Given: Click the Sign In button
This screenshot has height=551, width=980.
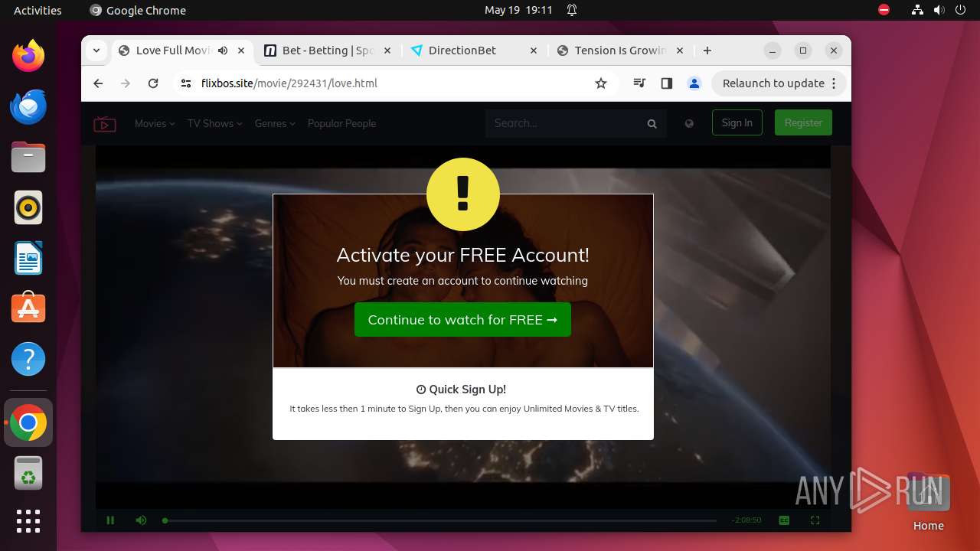Looking at the screenshot, I should point(737,122).
